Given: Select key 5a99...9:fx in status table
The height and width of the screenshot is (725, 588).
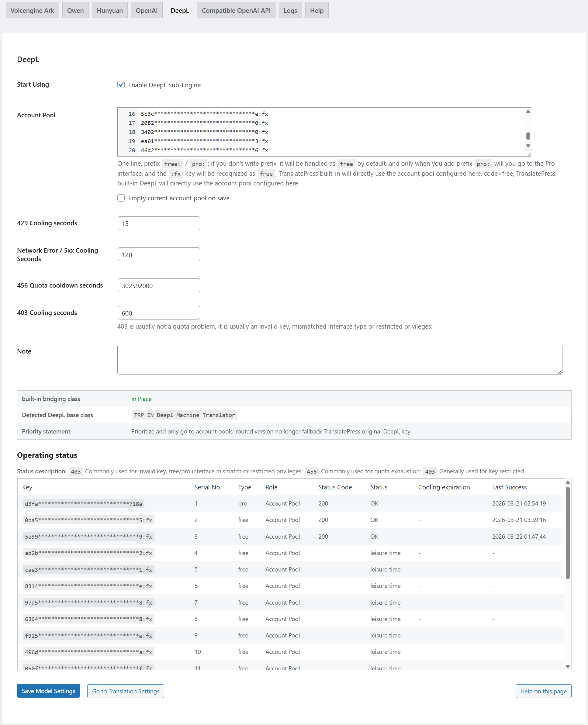Looking at the screenshot, I should pos(88,537).
